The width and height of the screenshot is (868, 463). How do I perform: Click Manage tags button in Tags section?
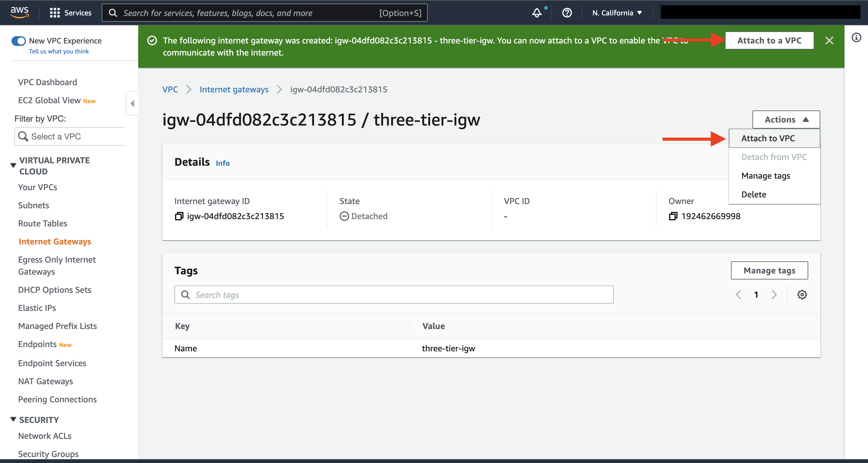pyautogui.click(x=769, y=270)
